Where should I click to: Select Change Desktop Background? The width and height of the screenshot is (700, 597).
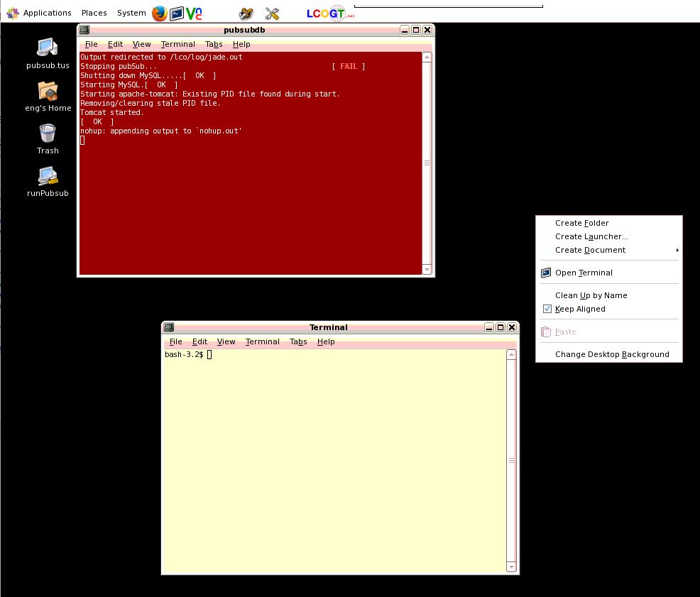pos(612,354)
